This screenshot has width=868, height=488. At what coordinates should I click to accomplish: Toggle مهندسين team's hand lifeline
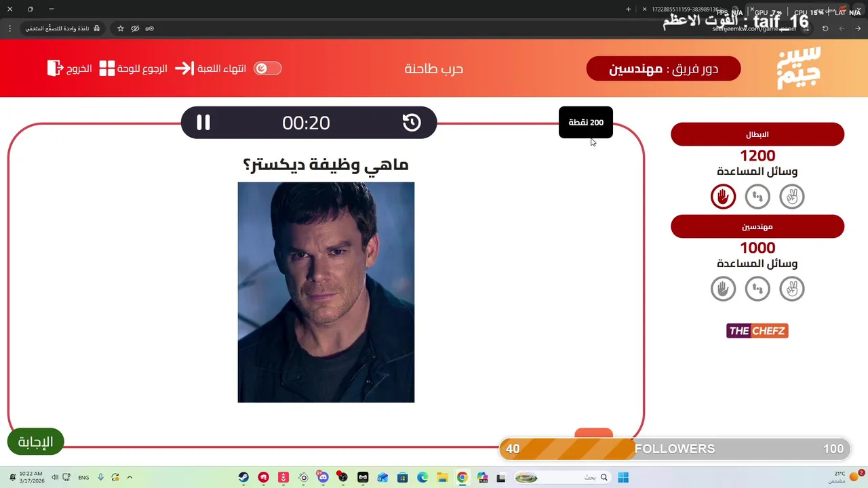pyautogui.click(x=723, y=289)
